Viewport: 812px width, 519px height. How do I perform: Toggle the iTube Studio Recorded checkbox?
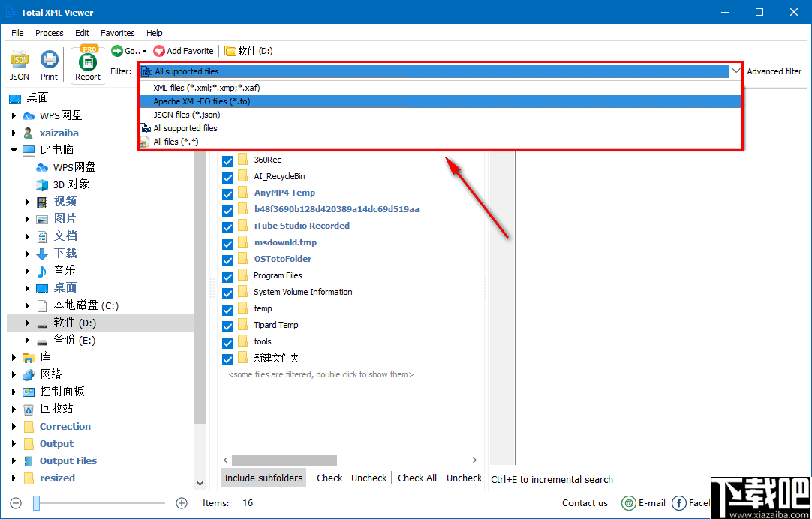(227, 227)
